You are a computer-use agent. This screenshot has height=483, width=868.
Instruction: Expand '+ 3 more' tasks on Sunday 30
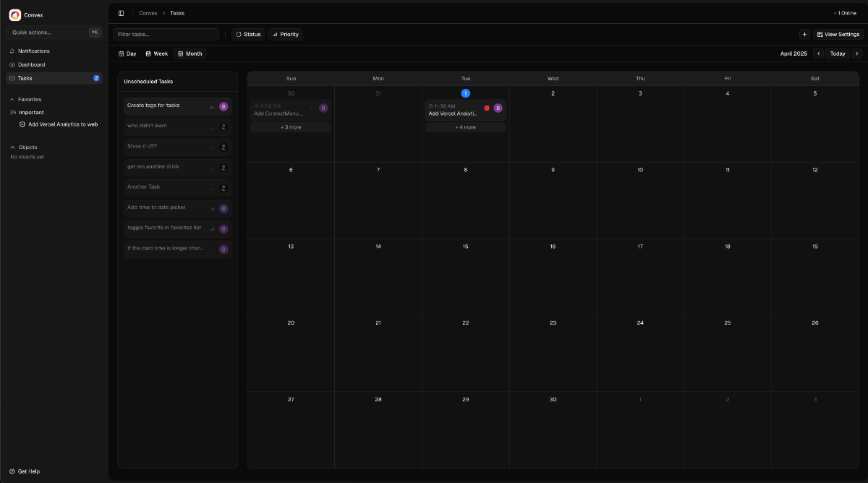(291, 127)
